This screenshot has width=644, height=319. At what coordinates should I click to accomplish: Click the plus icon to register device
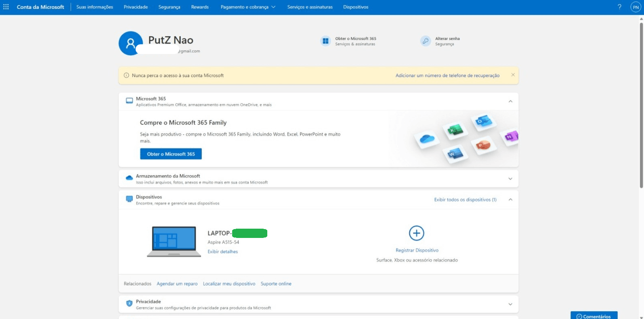point(417,233)
